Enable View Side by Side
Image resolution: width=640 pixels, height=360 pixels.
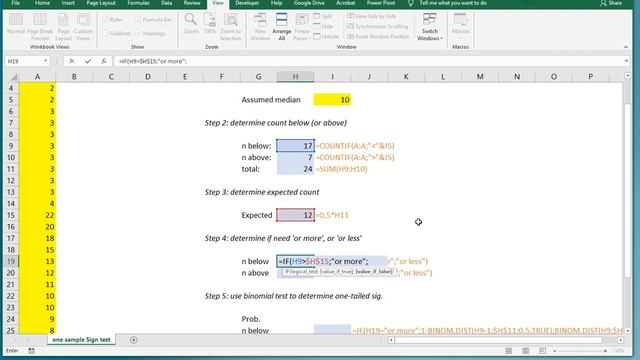pyautogui.click(x=372, y=16)
